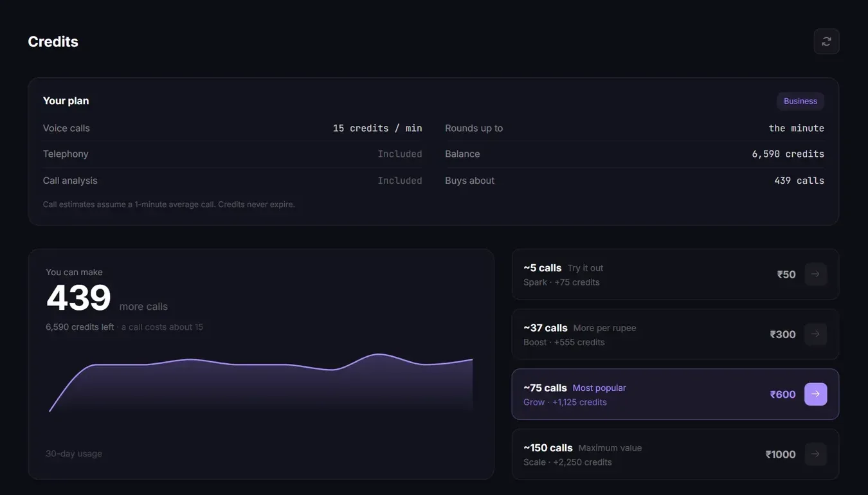Click the Business plan badge

point(800,101)
